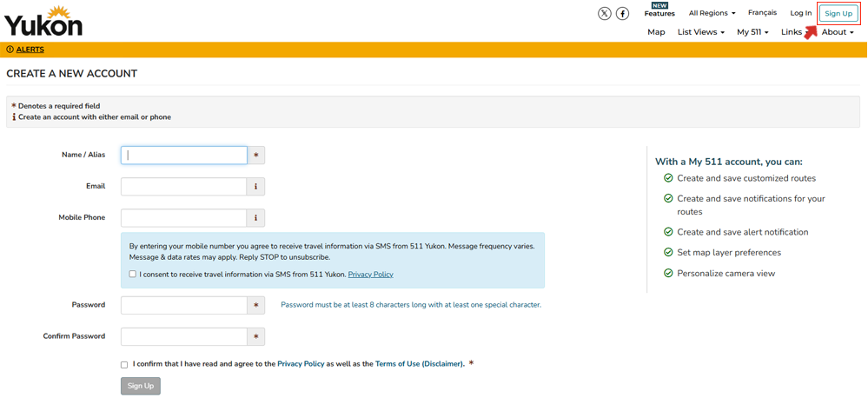
Task: Check the Privacy Policy and Terms agreement checkbox
Action: (124, 364)
